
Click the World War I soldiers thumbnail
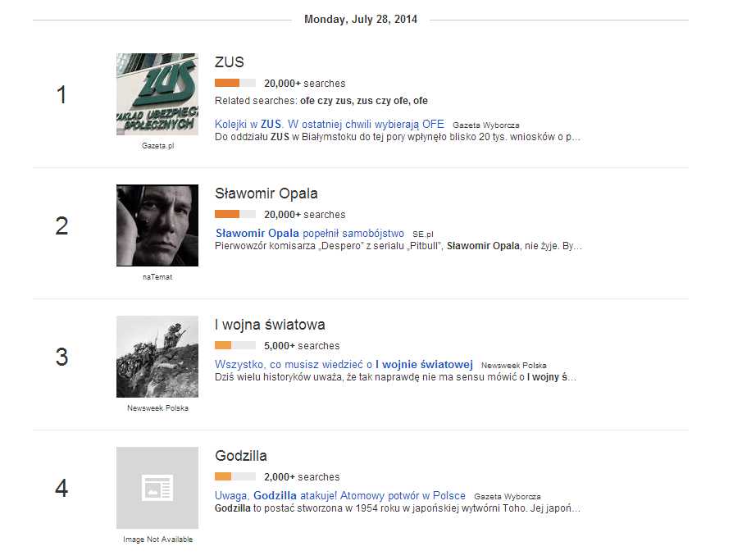tap(157, 357)
